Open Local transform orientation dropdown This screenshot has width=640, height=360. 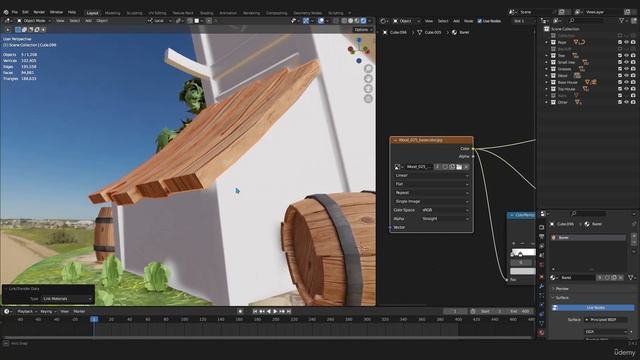(160, 21)
